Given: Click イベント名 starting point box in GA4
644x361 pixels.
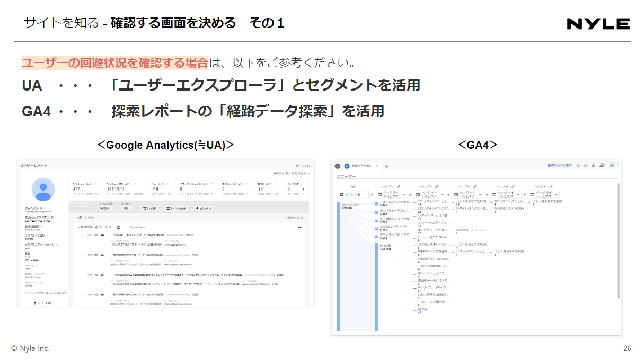Looking at the screenshot, I should [x=352, y=195].
